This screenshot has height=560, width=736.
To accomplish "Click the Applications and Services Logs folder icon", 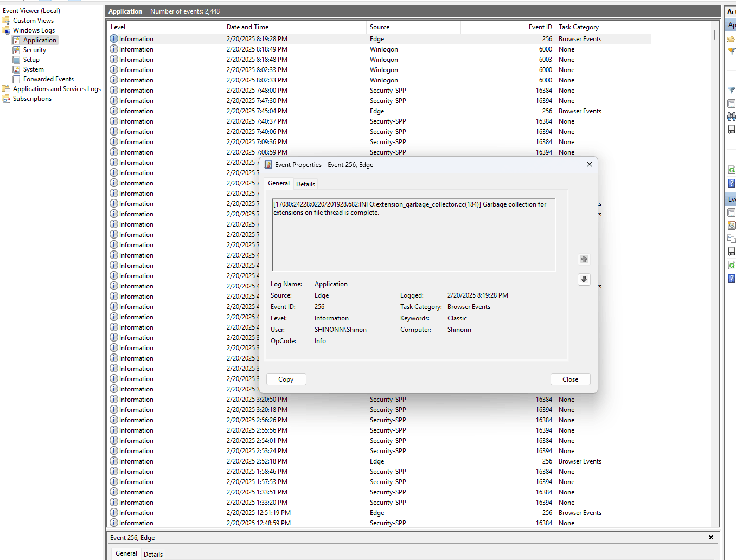I will tap(6, 89).
